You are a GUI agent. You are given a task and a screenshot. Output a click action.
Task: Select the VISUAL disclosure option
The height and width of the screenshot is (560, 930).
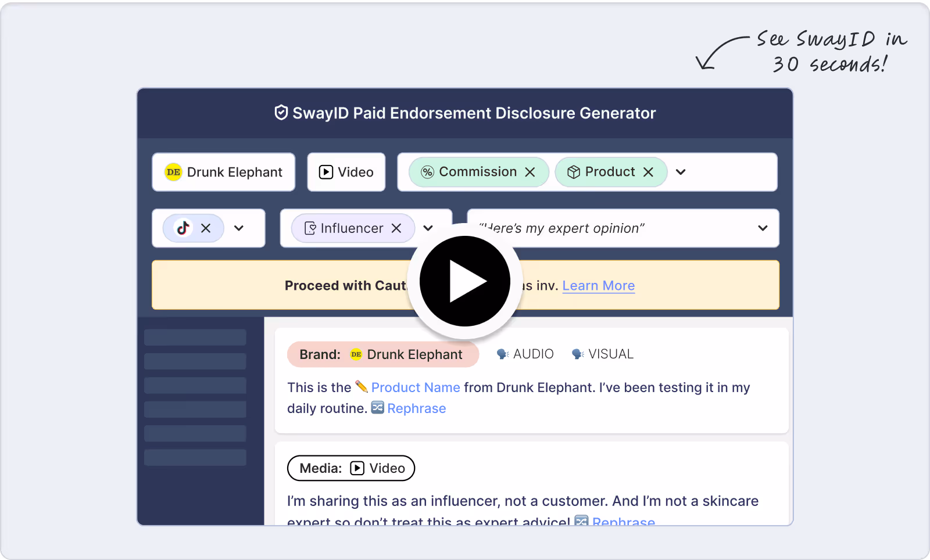pos(603,354)
